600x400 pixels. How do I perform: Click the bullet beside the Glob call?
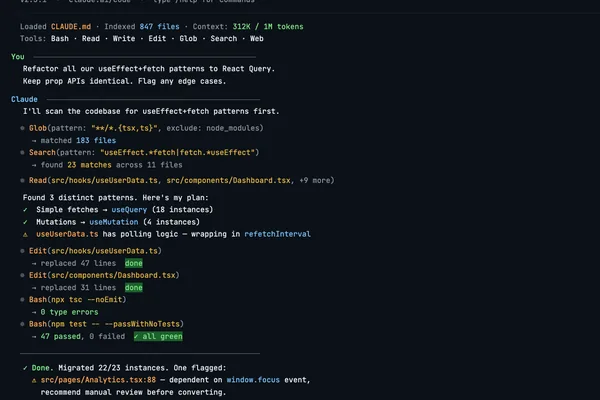pyautogui.click(x=23, y=128)
